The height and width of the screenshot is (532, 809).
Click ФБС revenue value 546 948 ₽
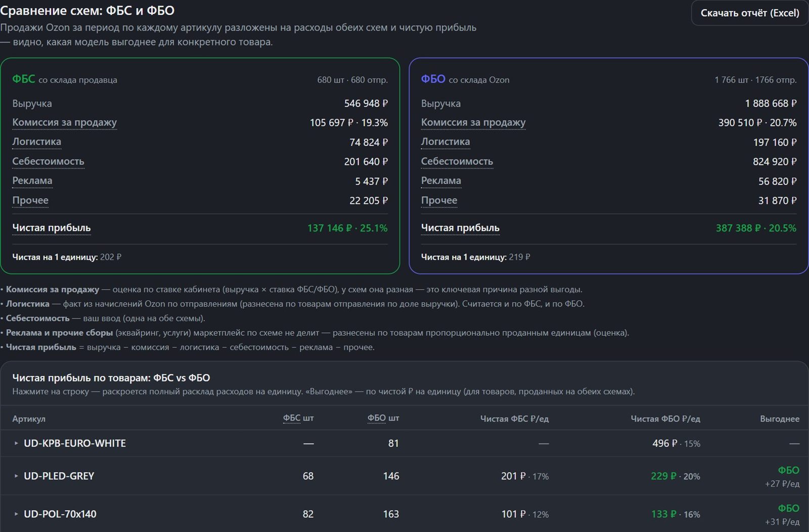click(x=366, y=104)
